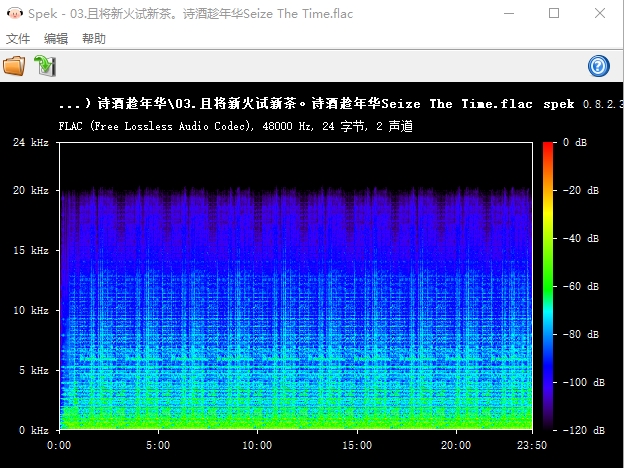Image resolution: width=624 pixels, height=468 pixels.
Task: Open the 编辑 menu
Action: 56,39
